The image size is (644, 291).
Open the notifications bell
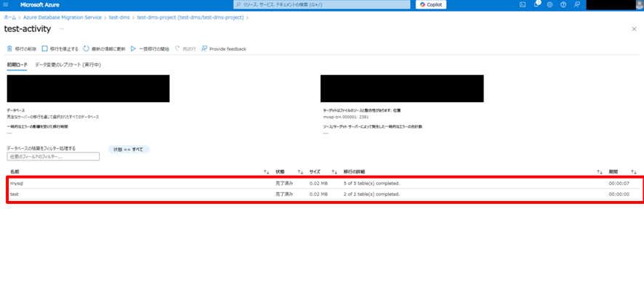pos(536,5)
